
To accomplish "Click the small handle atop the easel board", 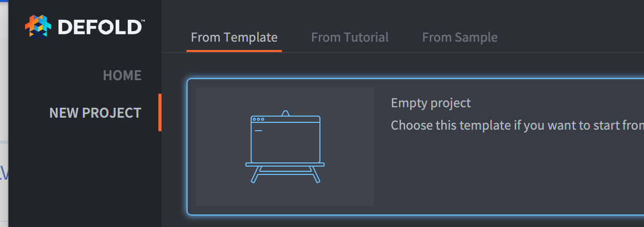I will (285, 113).
